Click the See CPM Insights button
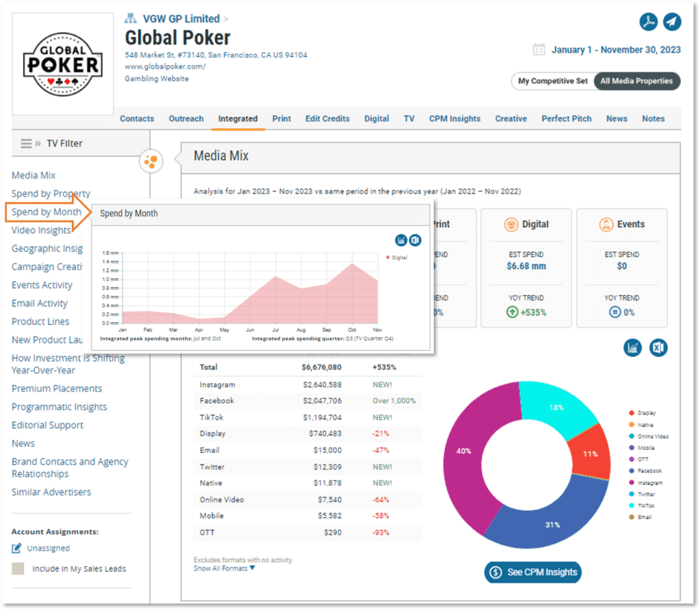 (x=533, y=572)
